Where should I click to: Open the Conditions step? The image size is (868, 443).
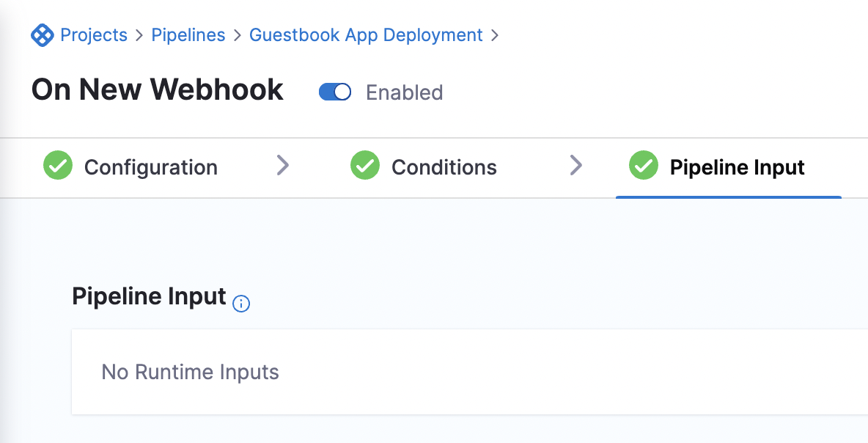[x=444, y=166]
